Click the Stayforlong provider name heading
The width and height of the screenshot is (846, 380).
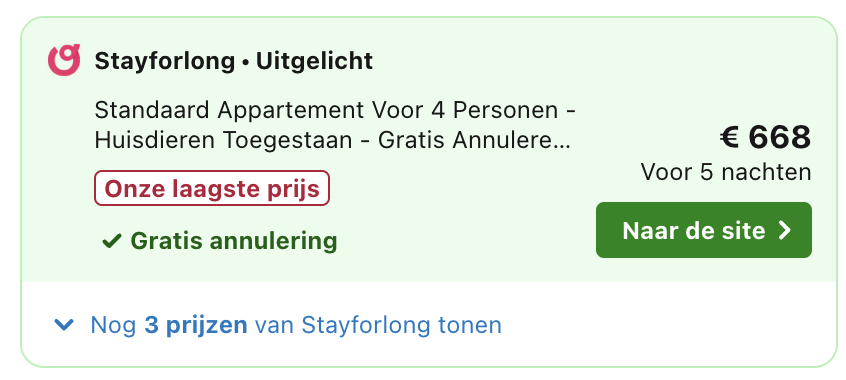[x=165, y=61]
